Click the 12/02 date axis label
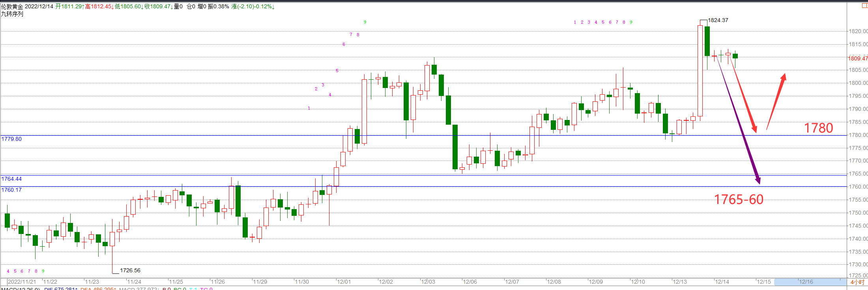Image resolution: width=868 pixels, height=290 pixels. pos(386,282)
